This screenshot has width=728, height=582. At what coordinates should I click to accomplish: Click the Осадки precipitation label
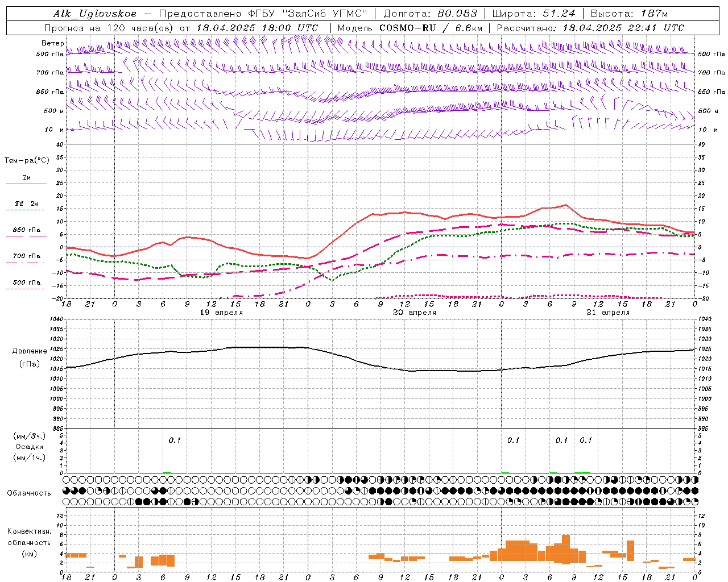coord(30,447)
